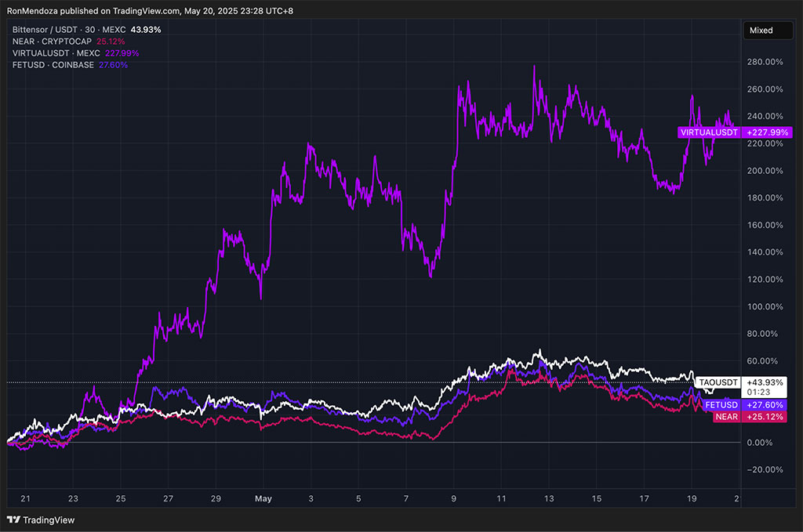
Task: Click date 21 on the time axis
Action: (25, 498)
